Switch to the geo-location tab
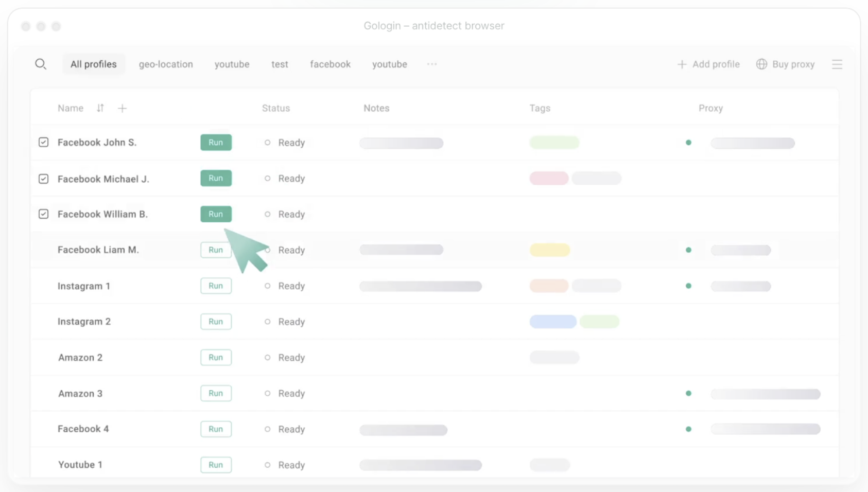 click(x=166, y=64)
